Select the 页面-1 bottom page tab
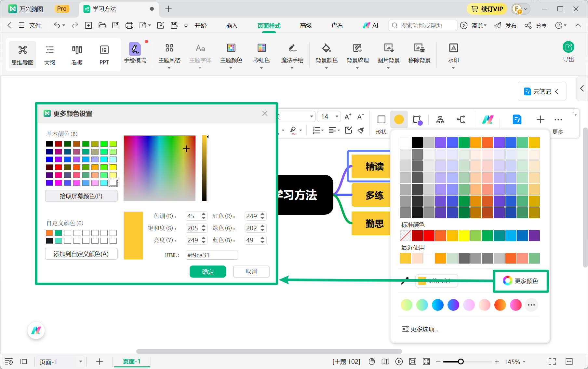 point(132,362)
